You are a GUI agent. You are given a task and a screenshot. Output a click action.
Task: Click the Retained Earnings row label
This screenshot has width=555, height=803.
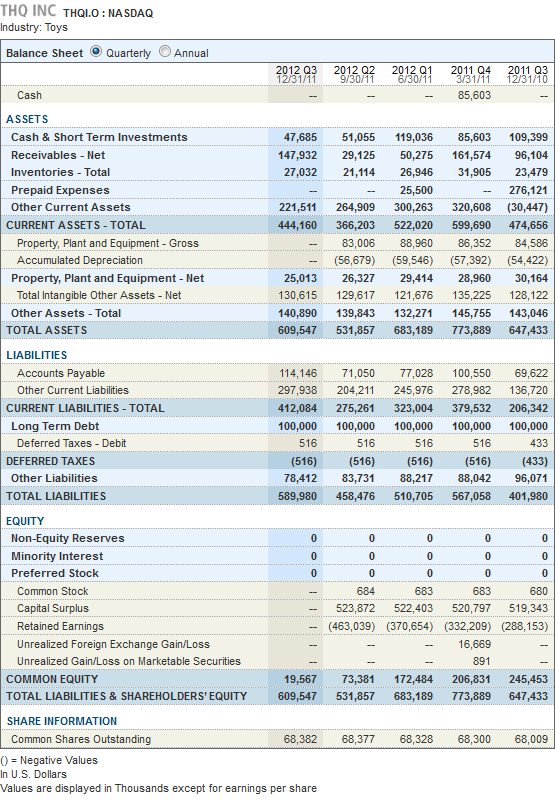click(60, 626)
